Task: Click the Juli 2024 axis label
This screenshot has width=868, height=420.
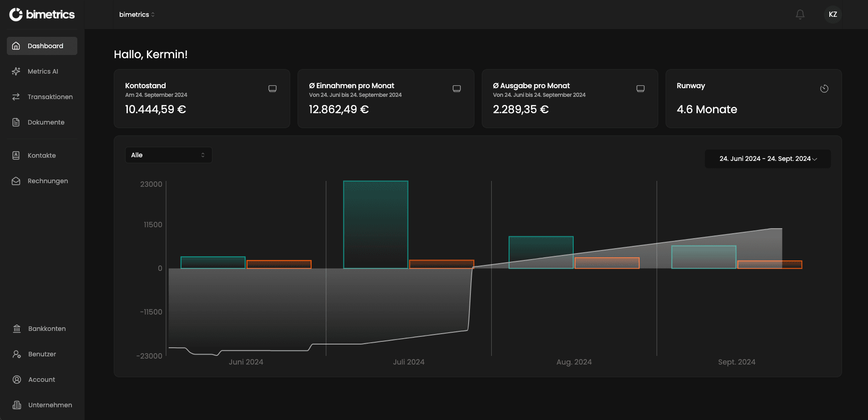Action: (409, 362)
